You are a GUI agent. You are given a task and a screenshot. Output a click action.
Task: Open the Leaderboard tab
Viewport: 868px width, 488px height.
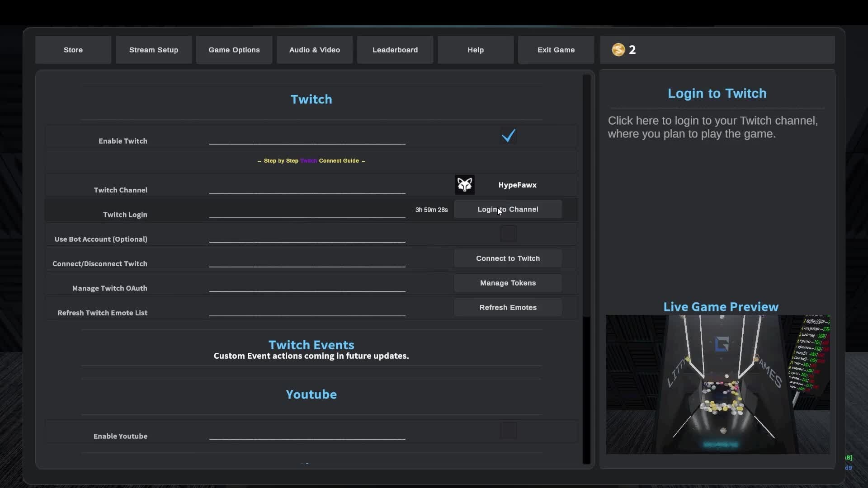[395, 50]
